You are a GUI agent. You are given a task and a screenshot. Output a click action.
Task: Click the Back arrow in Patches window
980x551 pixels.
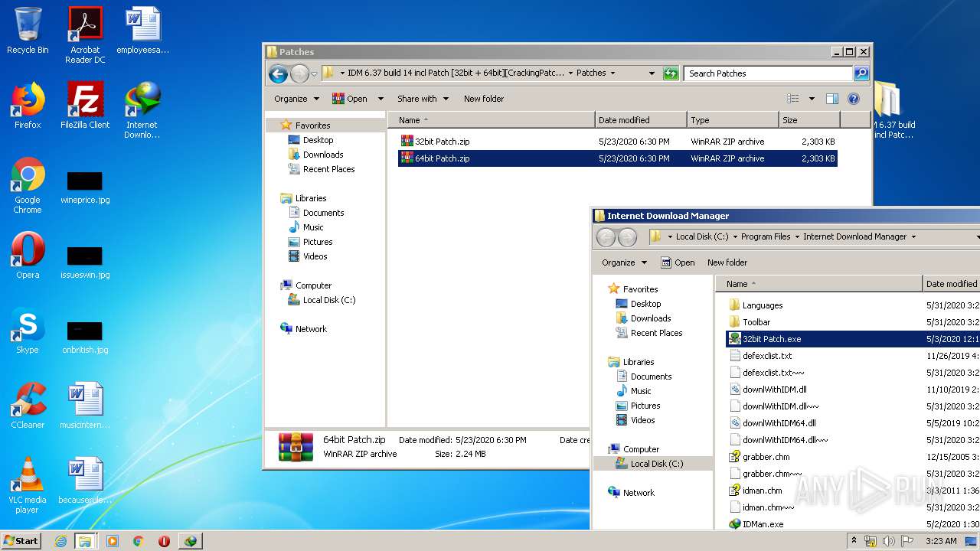coord(278,73)
